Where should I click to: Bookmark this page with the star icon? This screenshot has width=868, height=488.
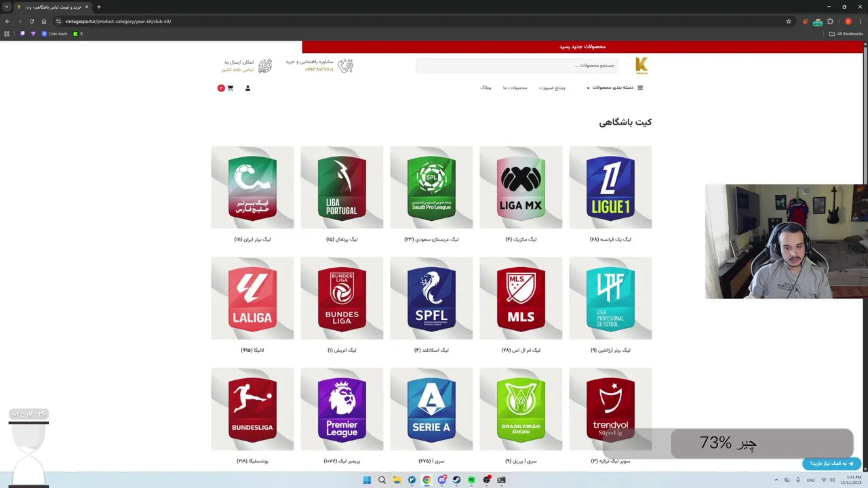[789, 21]
